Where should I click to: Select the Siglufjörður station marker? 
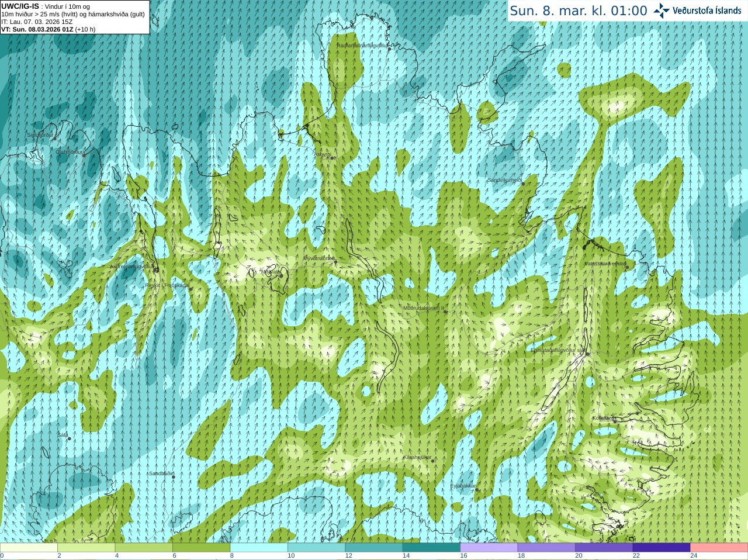(x=55, y=139)
